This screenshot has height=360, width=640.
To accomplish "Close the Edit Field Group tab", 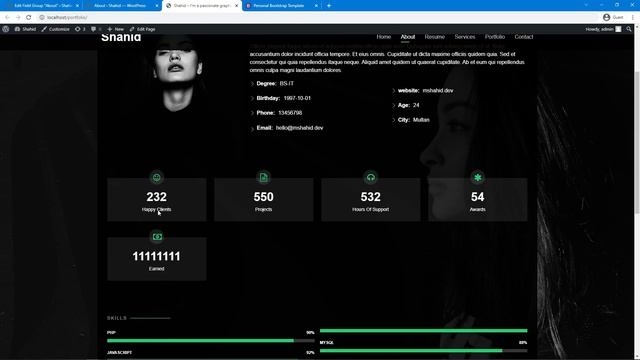I will [77, 6].
